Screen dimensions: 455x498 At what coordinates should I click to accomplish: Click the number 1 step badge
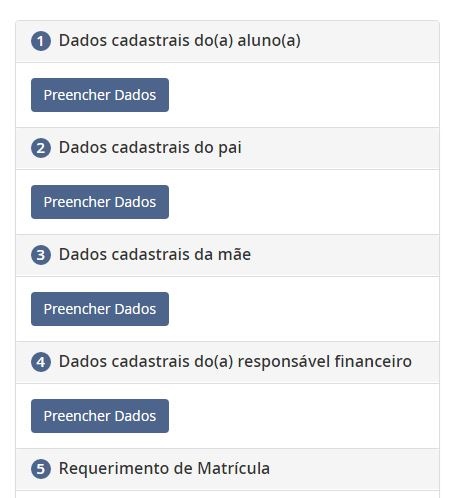pos(41,41)
